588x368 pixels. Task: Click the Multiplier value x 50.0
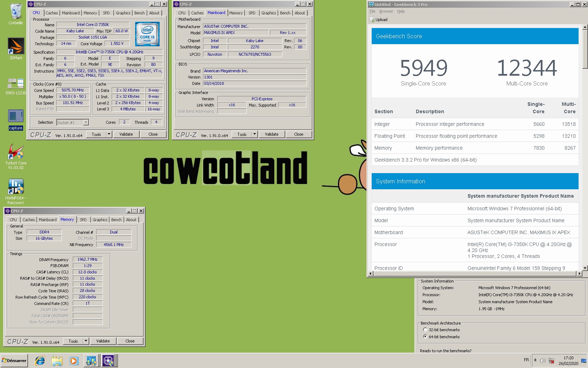(x=73, y=96)
